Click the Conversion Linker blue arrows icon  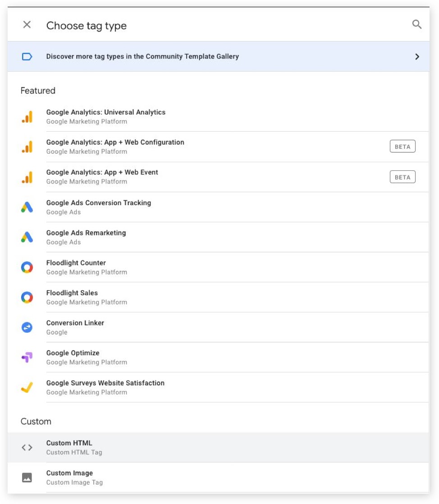coord(27,328)
